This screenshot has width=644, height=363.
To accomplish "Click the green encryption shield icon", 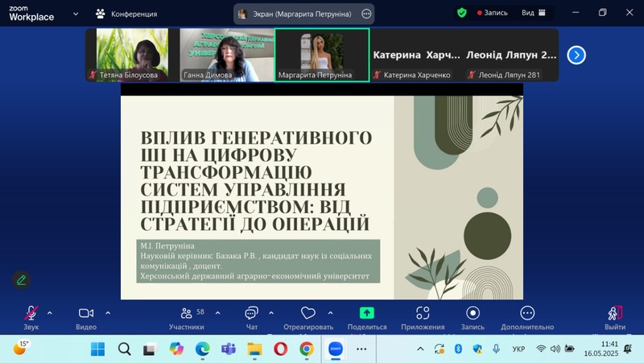I will (461, 13).
